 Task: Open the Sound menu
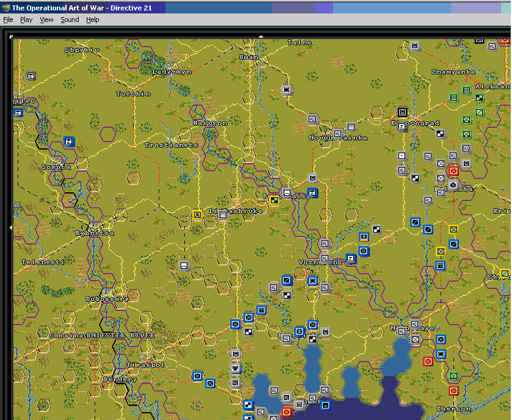(x=70, y=20)
